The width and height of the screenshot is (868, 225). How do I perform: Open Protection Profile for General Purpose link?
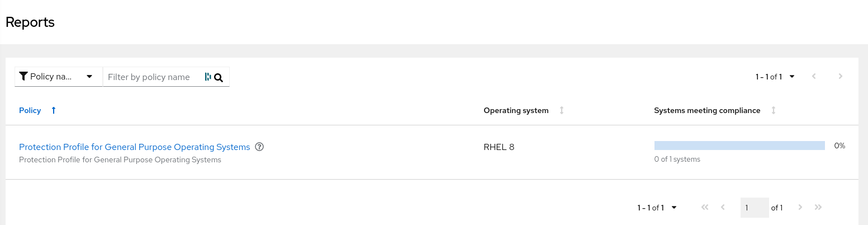click(x=134, y=147)
